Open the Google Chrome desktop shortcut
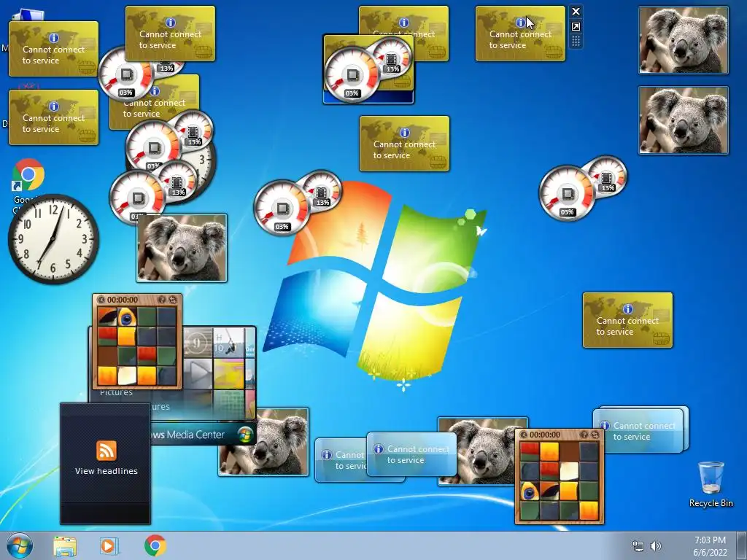 [x=28, y=176]
